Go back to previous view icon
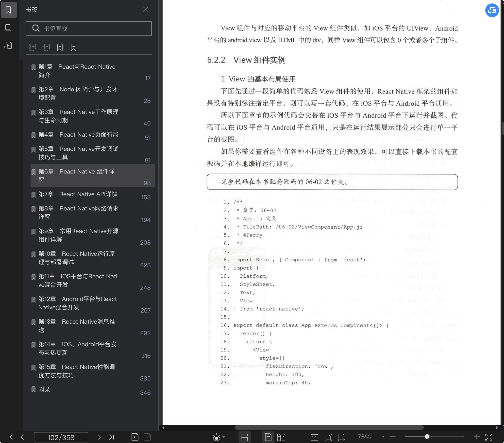504x443 pixels. (135, 437)
